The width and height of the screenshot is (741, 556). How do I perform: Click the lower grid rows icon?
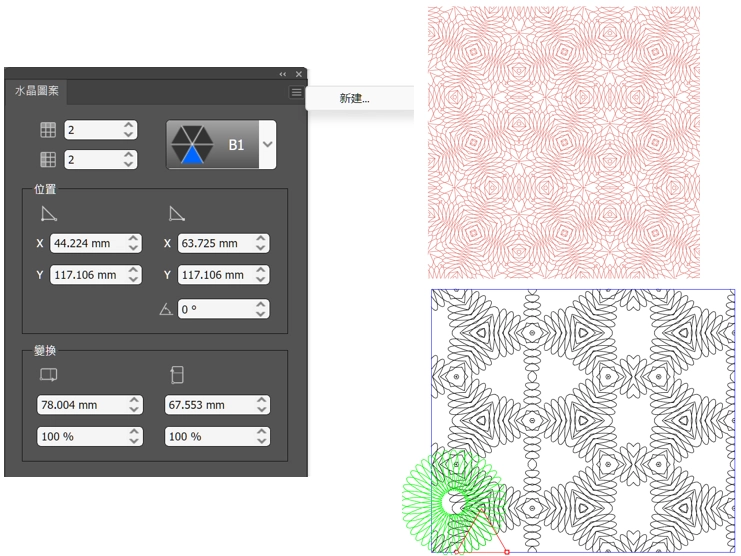coord(48,160)
